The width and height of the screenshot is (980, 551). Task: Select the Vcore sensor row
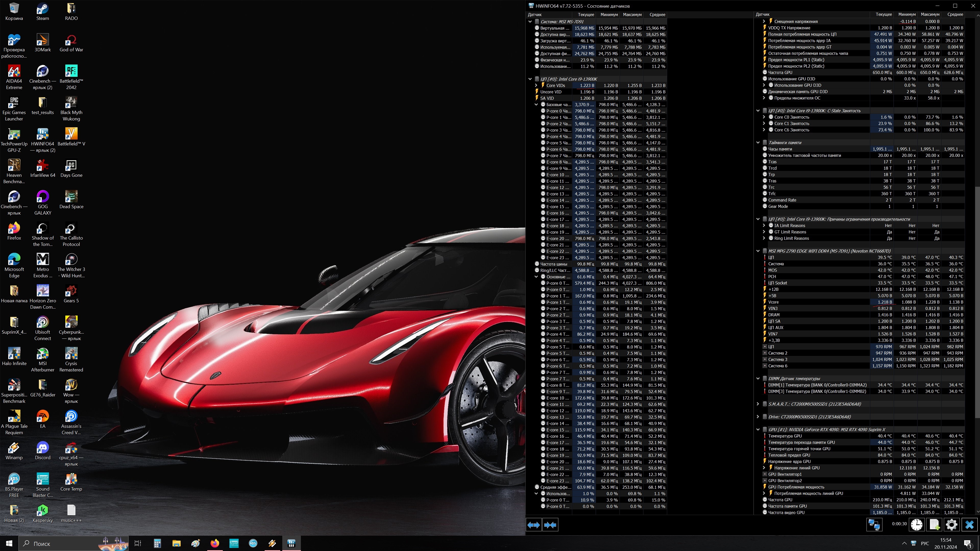pos(774,302)
